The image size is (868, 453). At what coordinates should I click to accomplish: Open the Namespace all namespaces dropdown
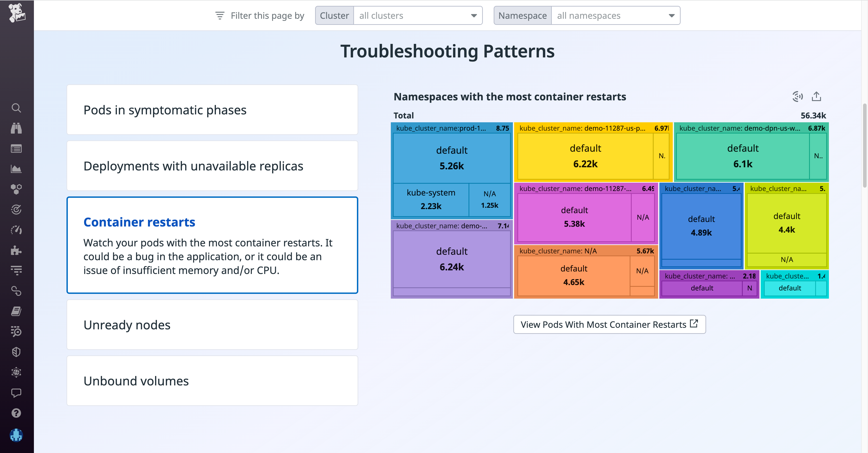coord(615,15)
